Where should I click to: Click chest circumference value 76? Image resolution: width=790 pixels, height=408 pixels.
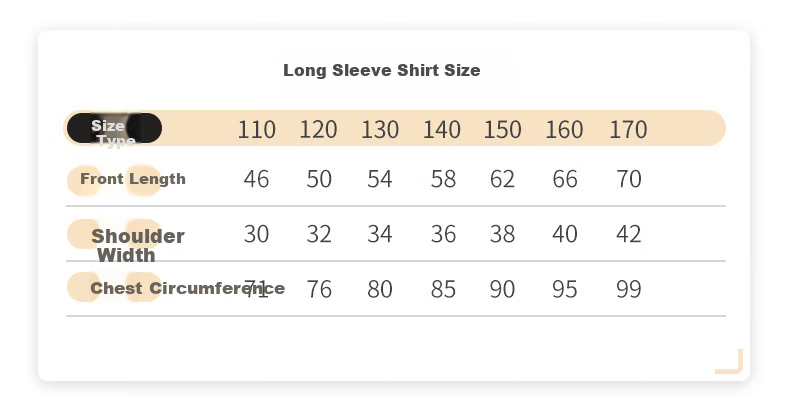319,289
